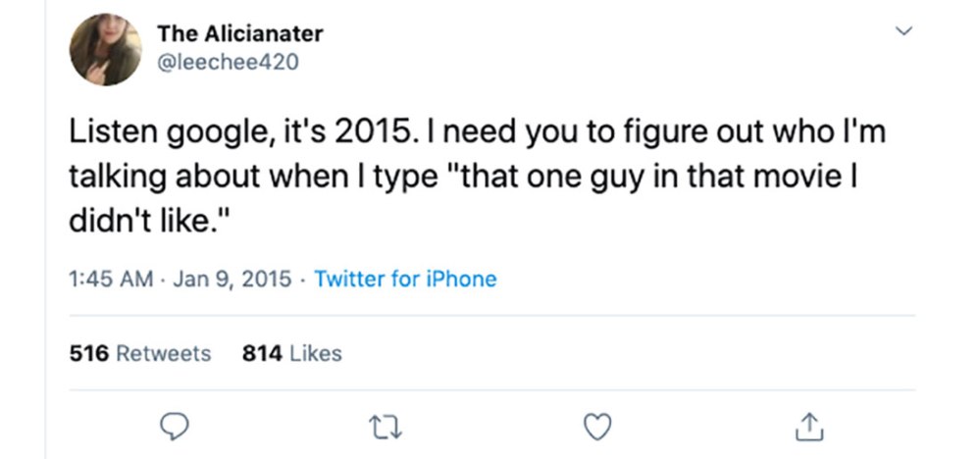980x459 pixels.
Task: Click the Jan 9, 2015 date
Action: (x=232, y=279)
